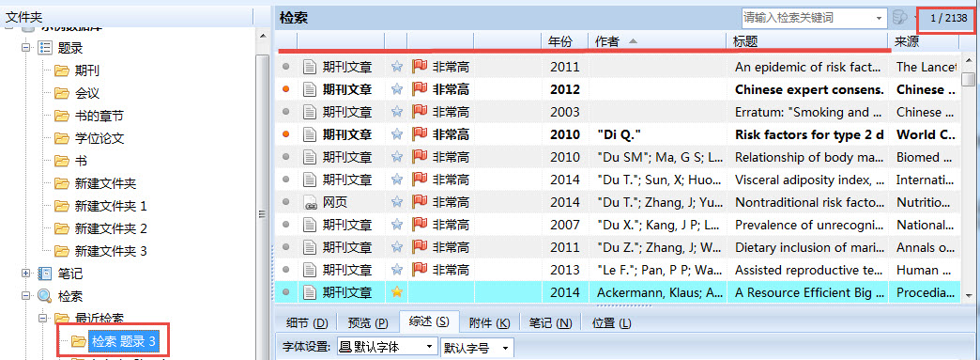Toggle star on the Nontraditional risk factors row
The image size is (980, 360).
tap(396, 202)
